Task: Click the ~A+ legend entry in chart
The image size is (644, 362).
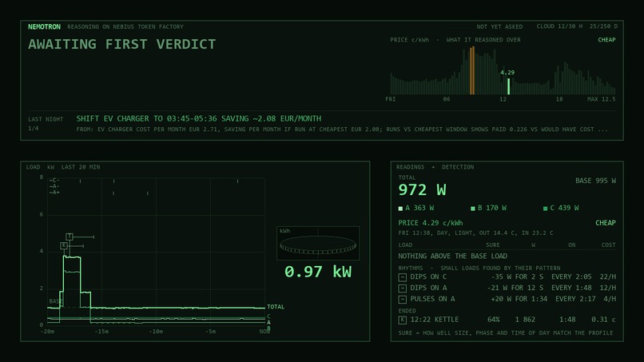Action: click(54, 193)
